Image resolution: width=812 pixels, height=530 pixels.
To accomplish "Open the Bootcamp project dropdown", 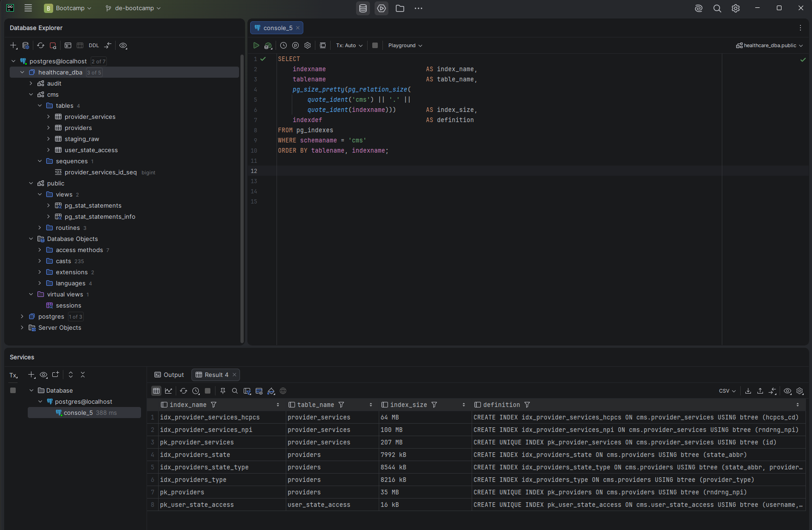I will click(68, 8).
